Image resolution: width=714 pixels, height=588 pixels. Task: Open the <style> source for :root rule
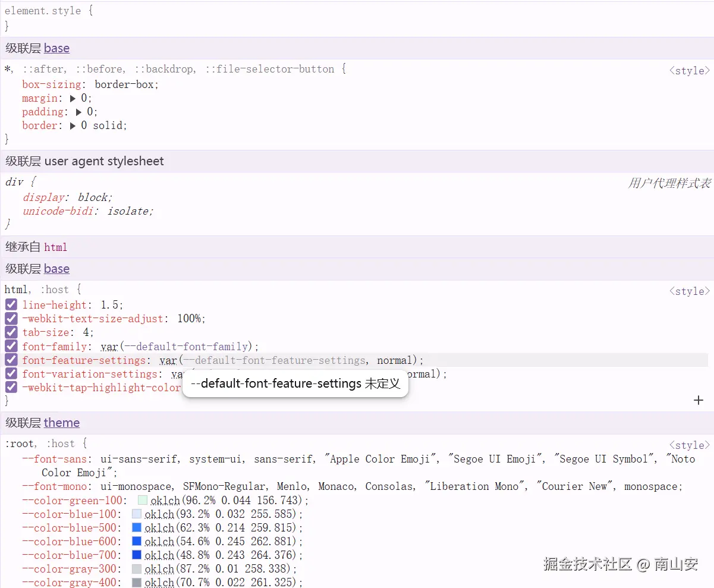690,445
